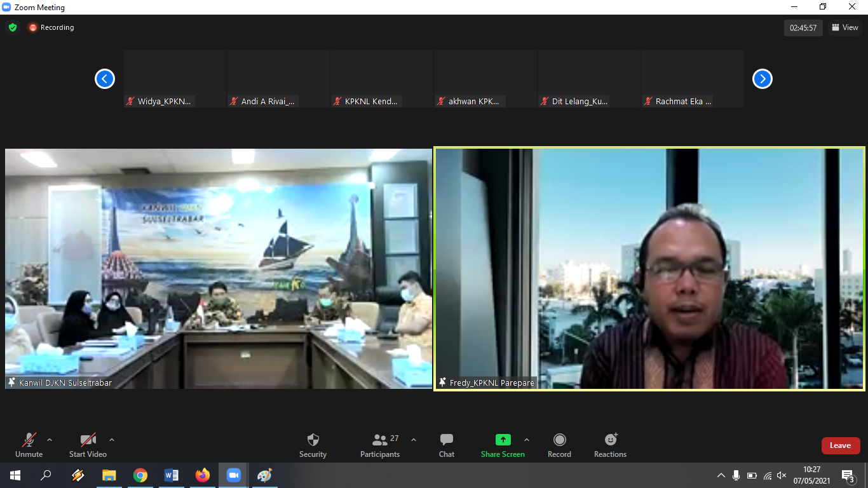Expand video options arrow beside Start Video
Viewport: 868px width, 488px height.
coord(112,440)
